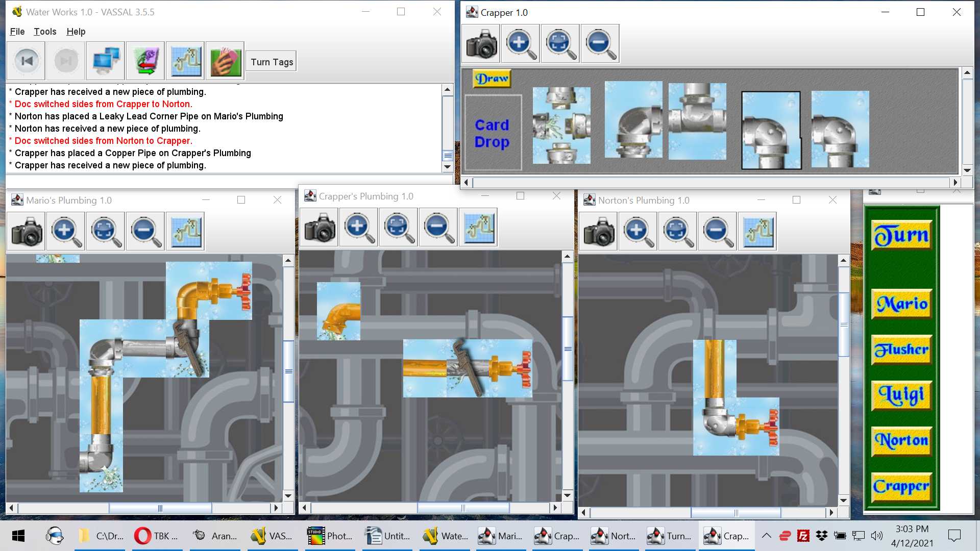Open the Opera TBK taskbar item
The height and width of the screenshot is (551, 980).
coord(156,536)
